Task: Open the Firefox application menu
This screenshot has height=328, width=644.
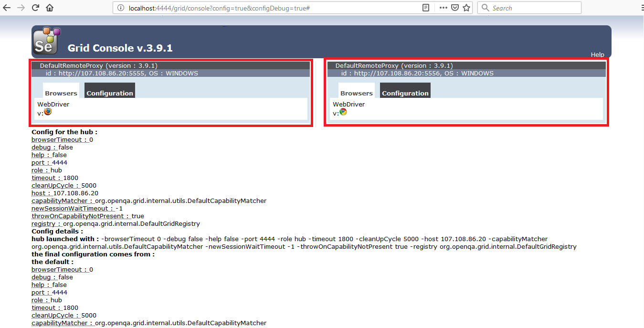Action: click(x=641, y=8)
